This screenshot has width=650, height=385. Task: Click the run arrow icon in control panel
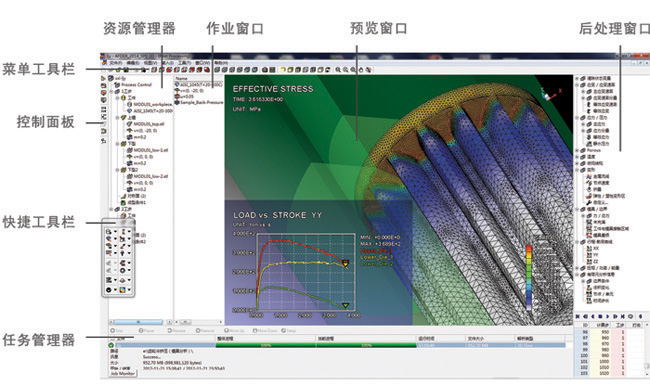coord(104,78)
